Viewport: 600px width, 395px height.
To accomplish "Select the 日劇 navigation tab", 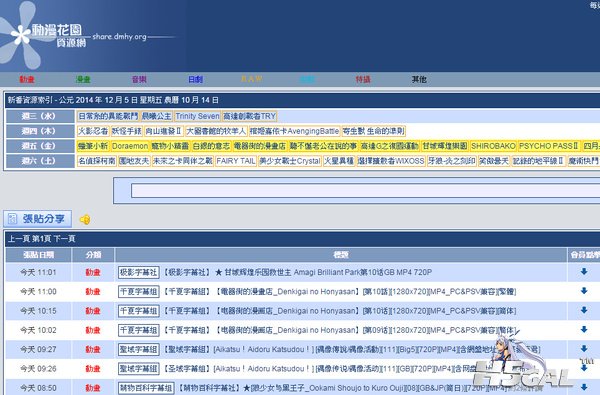I will [x=195, y=79].
